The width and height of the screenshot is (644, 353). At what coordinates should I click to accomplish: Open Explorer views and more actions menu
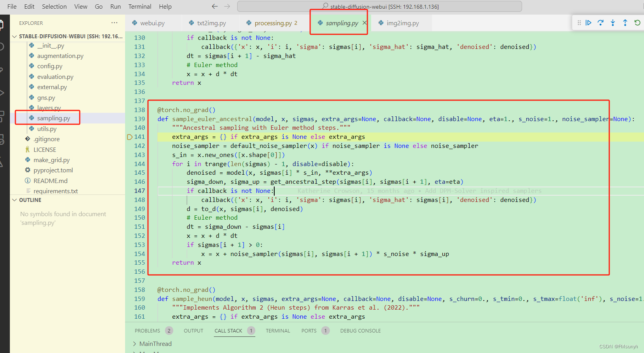click(x=114, y=23)
